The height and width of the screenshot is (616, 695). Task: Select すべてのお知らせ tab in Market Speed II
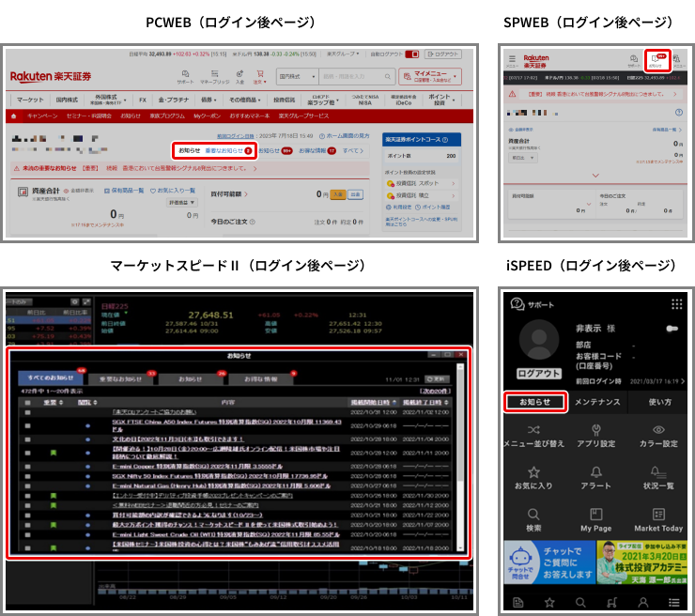[x=50, y=378]
